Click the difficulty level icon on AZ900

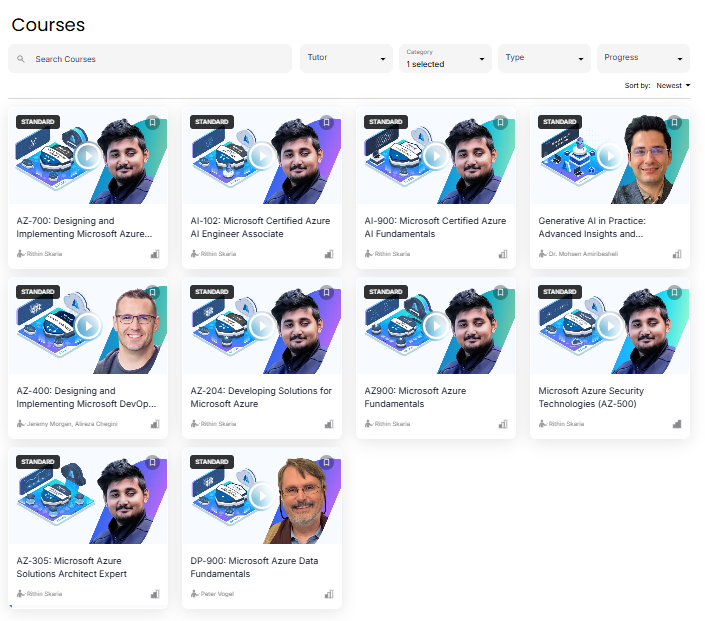(x=503, y=424)
